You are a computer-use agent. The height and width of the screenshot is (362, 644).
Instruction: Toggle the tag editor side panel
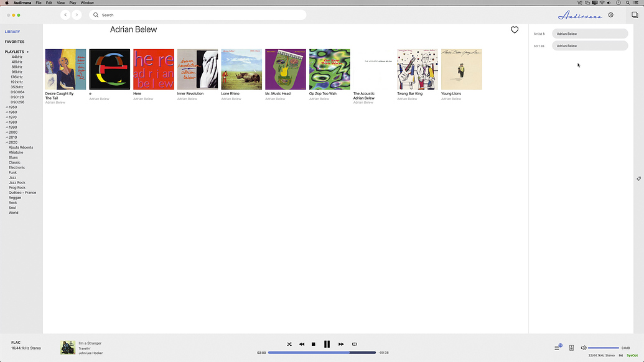click(x=638, y=179)
